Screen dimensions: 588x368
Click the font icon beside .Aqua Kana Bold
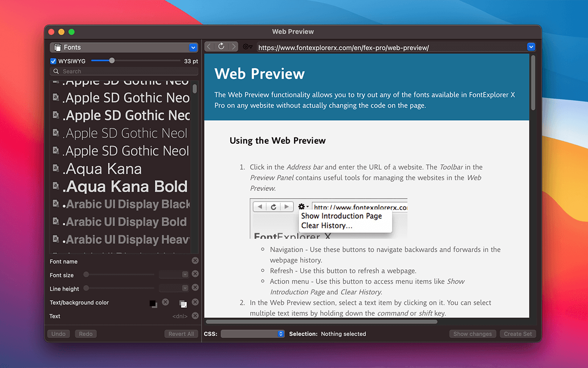tap(56, 186)
